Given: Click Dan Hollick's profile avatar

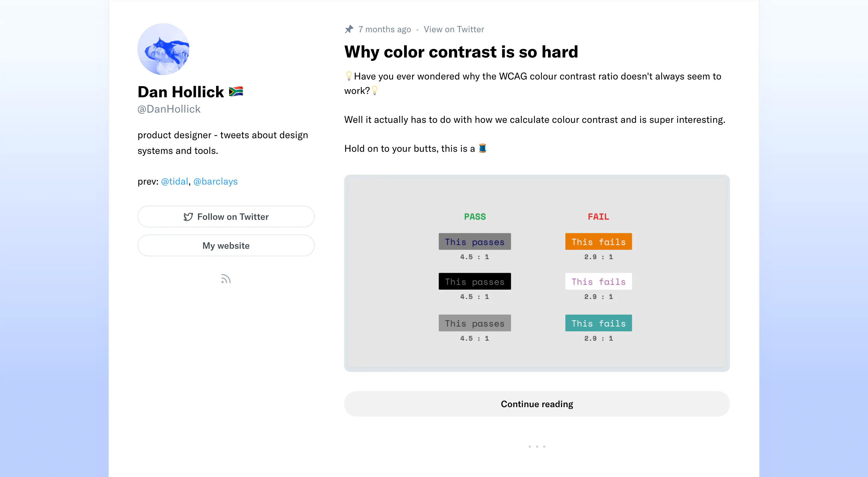Looking at the screenshot, I should tap(163, 49).
